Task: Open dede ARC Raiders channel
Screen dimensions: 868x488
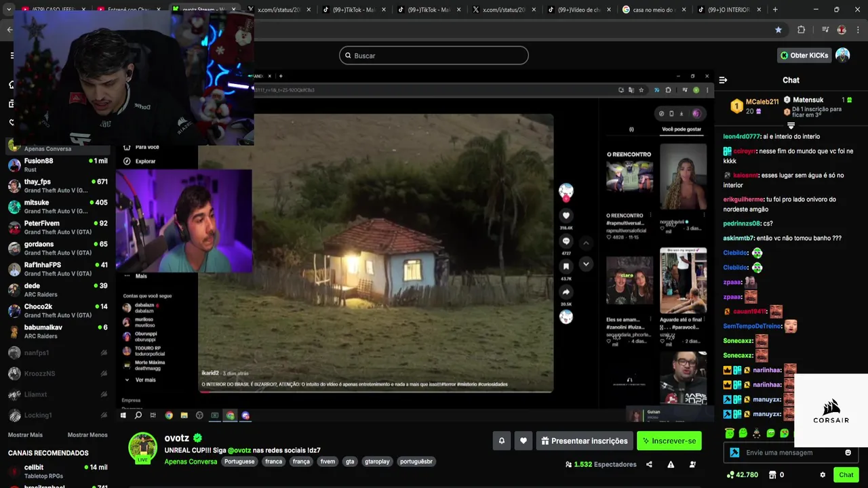Action: pyautogui.click(x=58, y=289)
